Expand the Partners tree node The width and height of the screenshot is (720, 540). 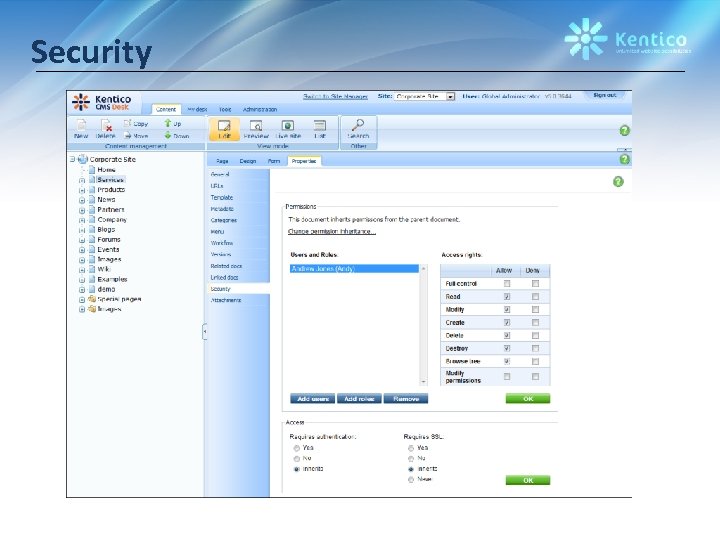[x=82, y=210]
